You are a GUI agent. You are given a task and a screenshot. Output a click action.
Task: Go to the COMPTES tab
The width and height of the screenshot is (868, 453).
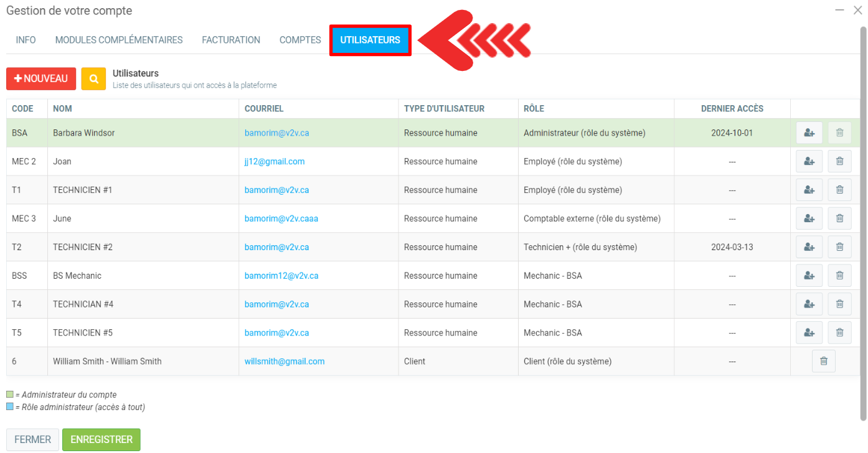click(300, 40)
